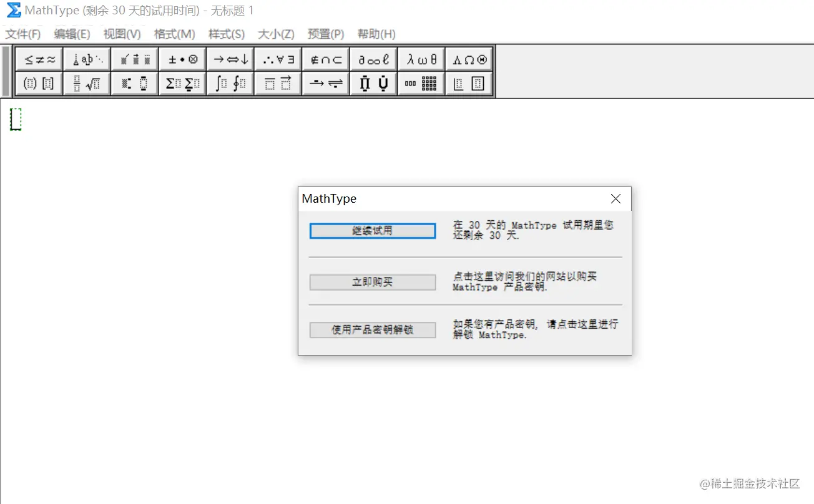Click the 继续试用 button
Screen dimensions: 814x504
click(x=372, y=230)
